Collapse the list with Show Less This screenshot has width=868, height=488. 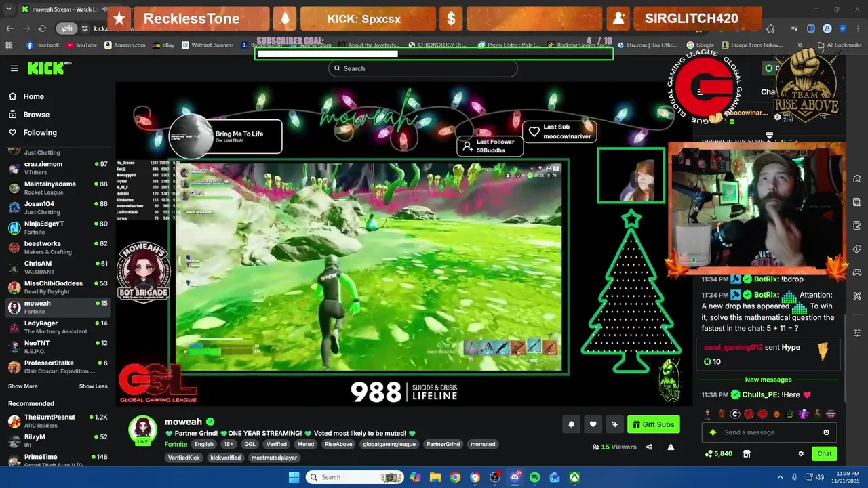pyautogui.click(x=94, y=386)
